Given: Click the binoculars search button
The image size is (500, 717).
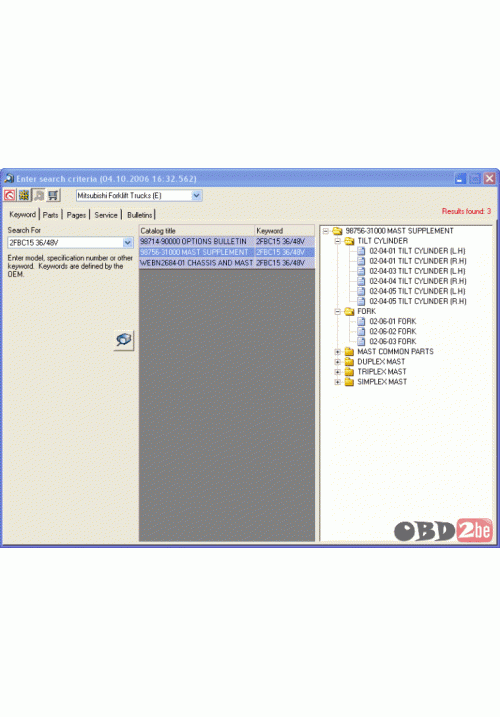Looking at the screenshot, I should click(x=124, y=340).
